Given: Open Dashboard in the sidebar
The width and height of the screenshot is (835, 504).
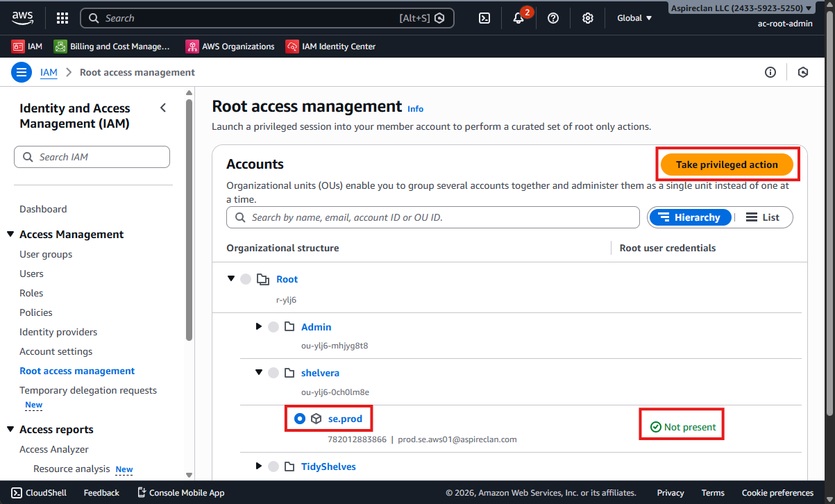Looking at the screenshot, I should click(43, 209).
